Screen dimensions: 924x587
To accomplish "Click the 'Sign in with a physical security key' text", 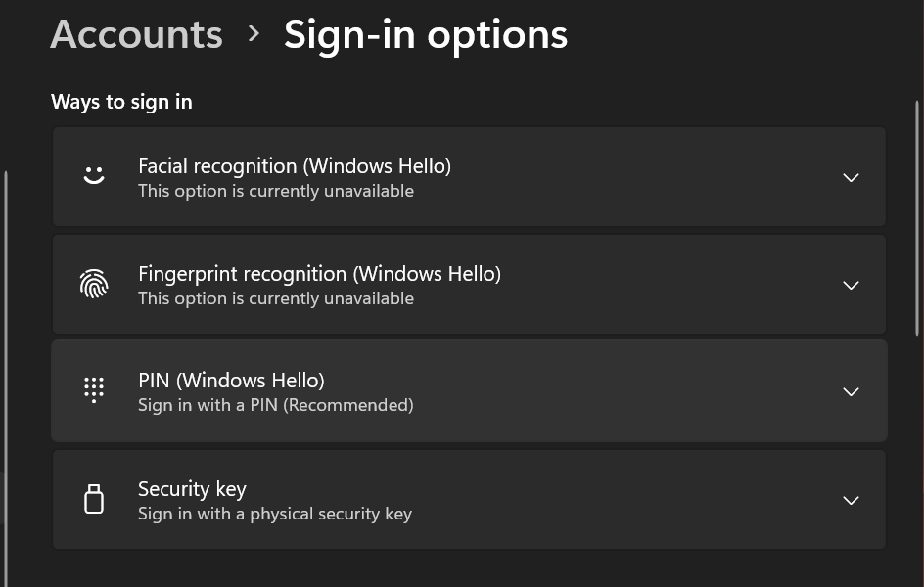I will pos(274,514).
